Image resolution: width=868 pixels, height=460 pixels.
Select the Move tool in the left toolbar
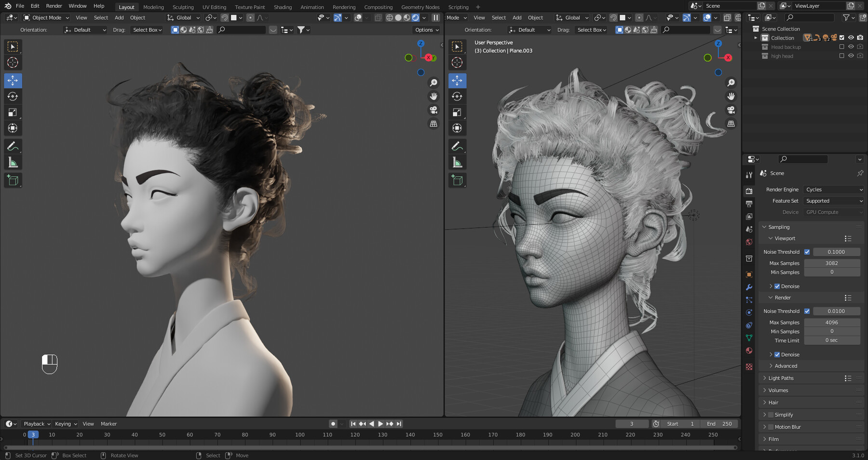coord(13,81)
